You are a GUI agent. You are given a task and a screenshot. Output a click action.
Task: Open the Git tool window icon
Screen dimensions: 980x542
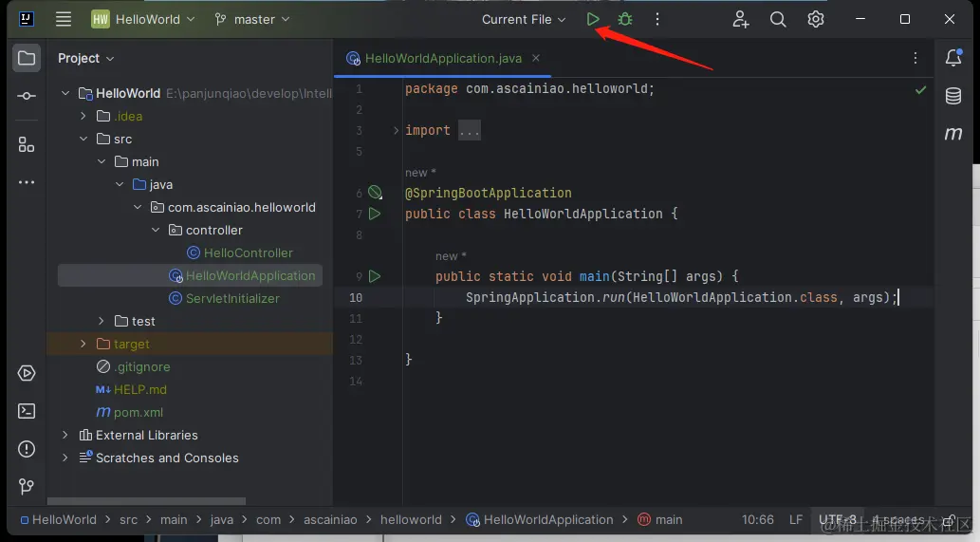point(27,486)
